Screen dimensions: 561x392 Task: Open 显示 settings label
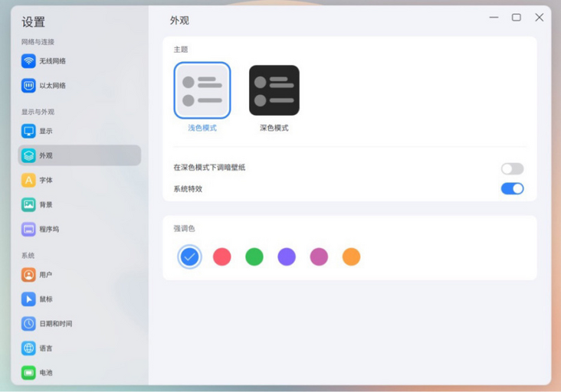[46, 131]
